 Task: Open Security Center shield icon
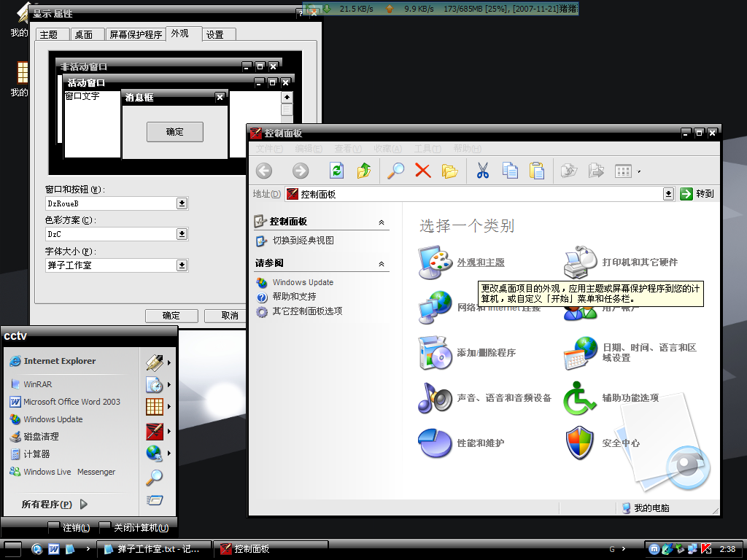point(580,443)
